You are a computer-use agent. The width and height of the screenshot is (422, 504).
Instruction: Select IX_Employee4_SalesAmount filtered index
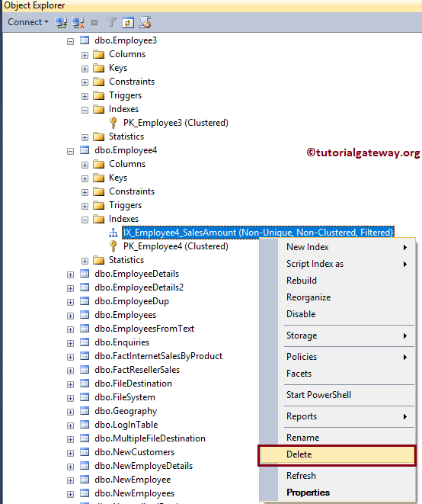tap(258, 233)
